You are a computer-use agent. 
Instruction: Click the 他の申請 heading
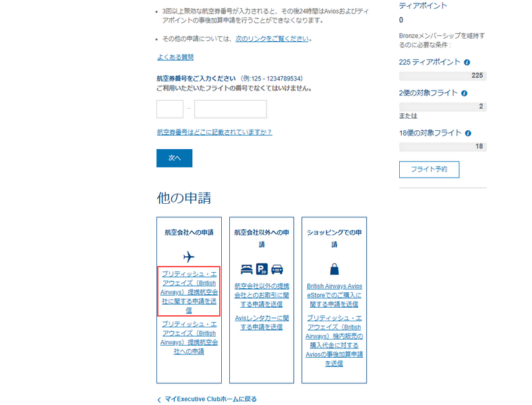[184, 198]
